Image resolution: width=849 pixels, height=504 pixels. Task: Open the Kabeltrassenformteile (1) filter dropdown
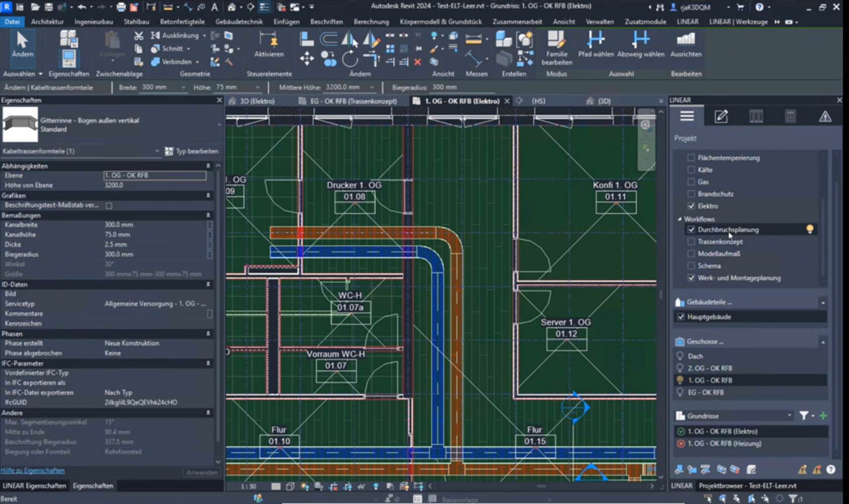157,151
